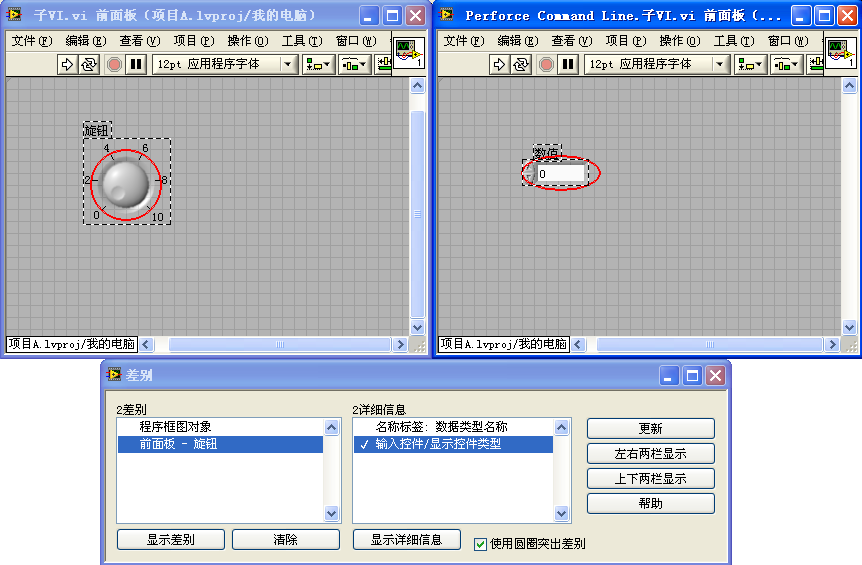Viewport: 862px width, 565px height.
Task: Click 左右两栏显示 button
Action: click(x=650, y=453)
